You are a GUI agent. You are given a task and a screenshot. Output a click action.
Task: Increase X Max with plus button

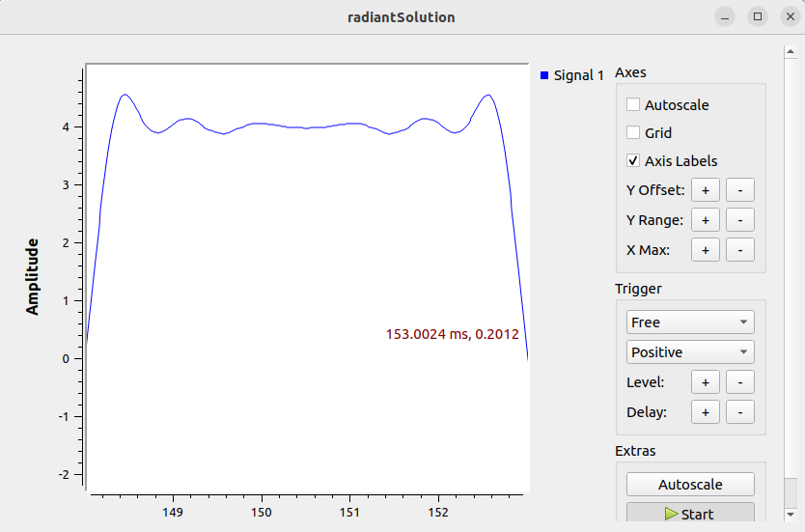[706, 250]
